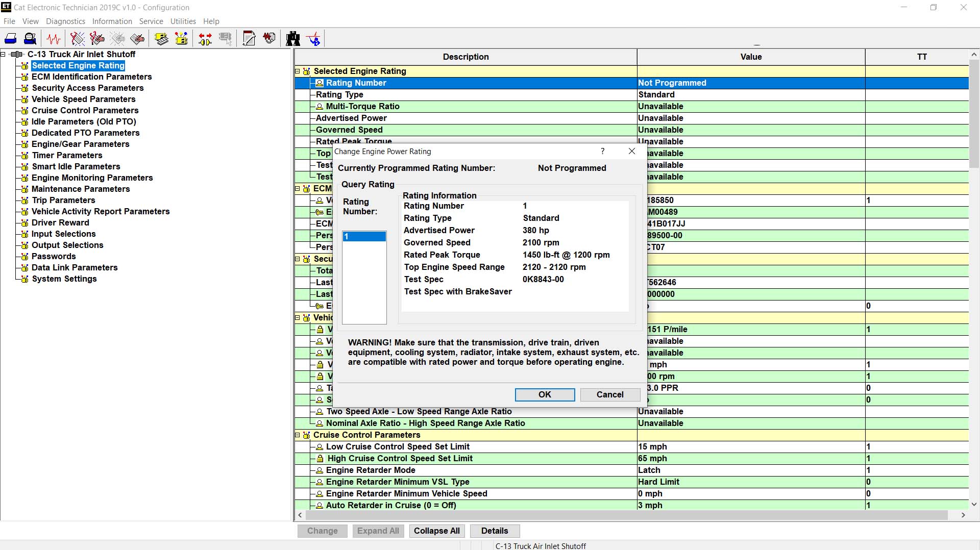Select rating number 1 in the list
980x550 pixels.
pyautogui.click(x=363, y=237)
